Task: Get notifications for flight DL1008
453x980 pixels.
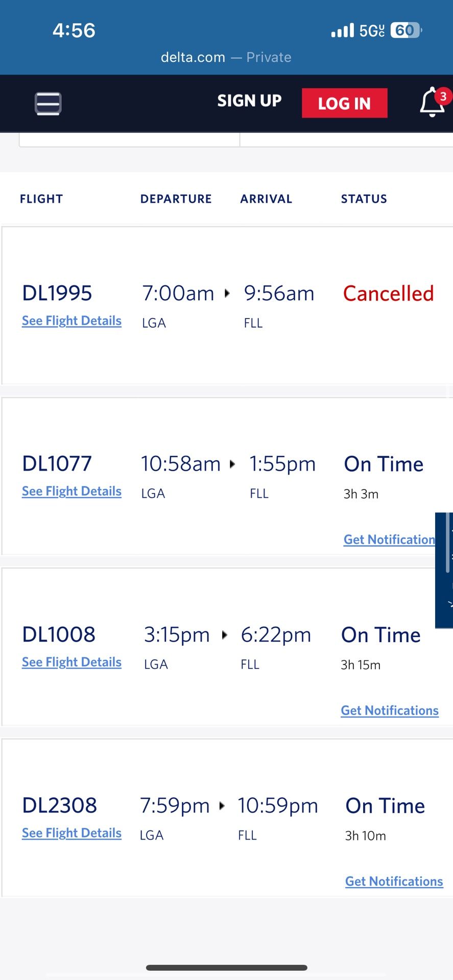Action: [390, 710]
